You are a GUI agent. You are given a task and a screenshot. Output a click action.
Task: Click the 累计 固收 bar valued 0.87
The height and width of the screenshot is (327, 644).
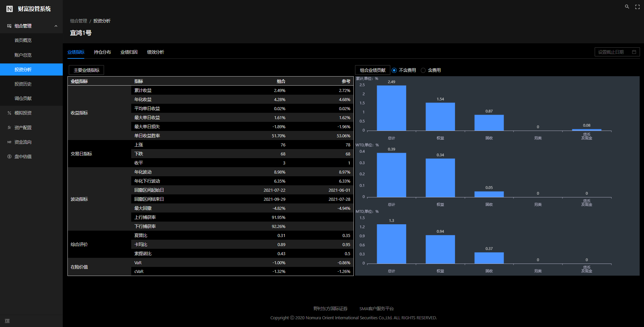click(x=489, y=123)
